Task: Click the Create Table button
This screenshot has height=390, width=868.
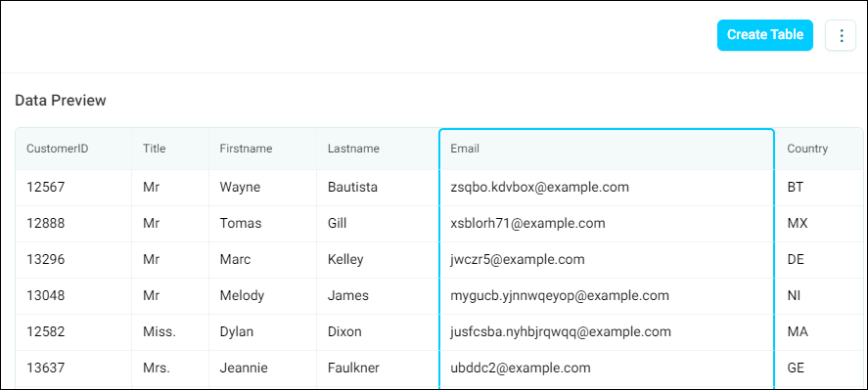Action: click(x=765, y=35)
